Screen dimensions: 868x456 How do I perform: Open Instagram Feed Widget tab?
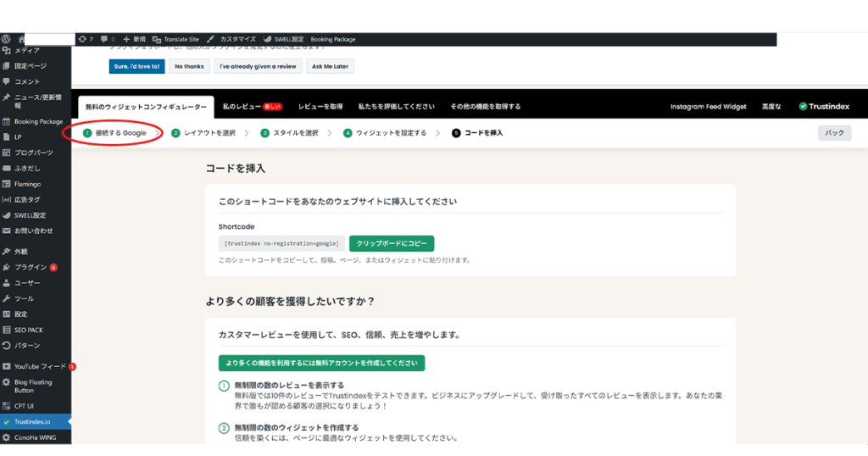coord(708,107)
